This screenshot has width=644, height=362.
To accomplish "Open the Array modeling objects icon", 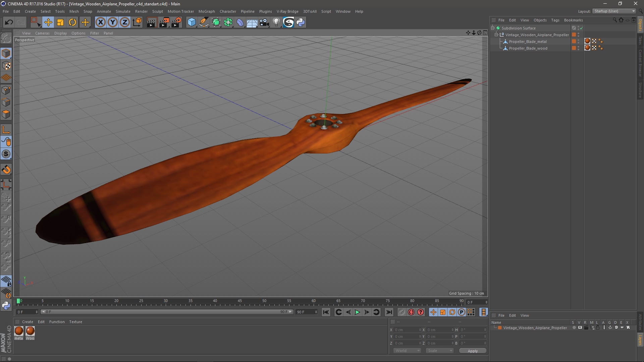I will 228,22.
